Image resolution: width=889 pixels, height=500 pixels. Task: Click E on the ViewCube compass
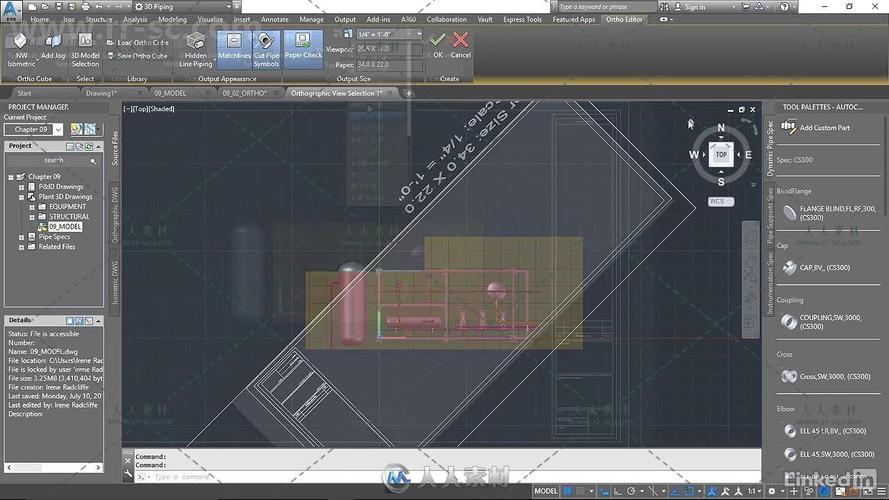click(x=748, y=155)
